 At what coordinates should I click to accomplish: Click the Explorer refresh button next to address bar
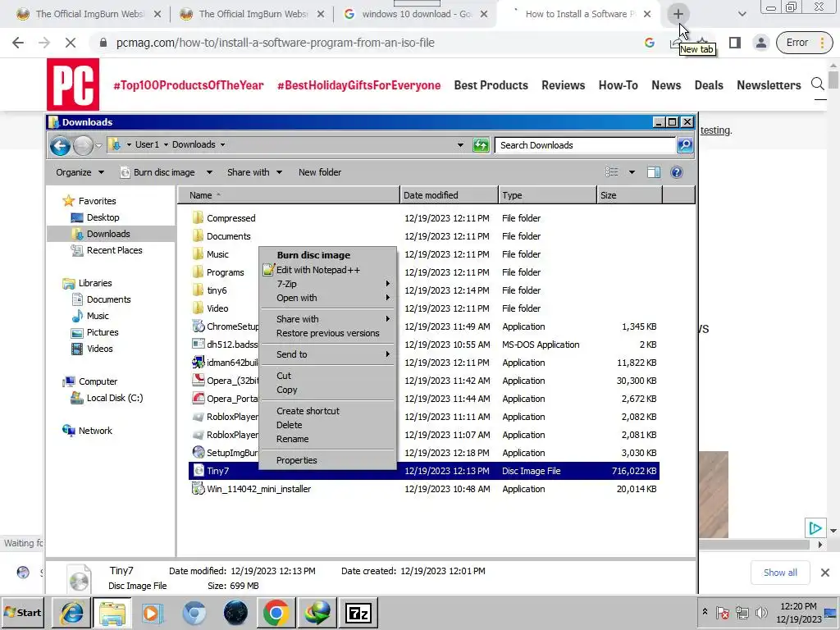click(x=481, y=145)
